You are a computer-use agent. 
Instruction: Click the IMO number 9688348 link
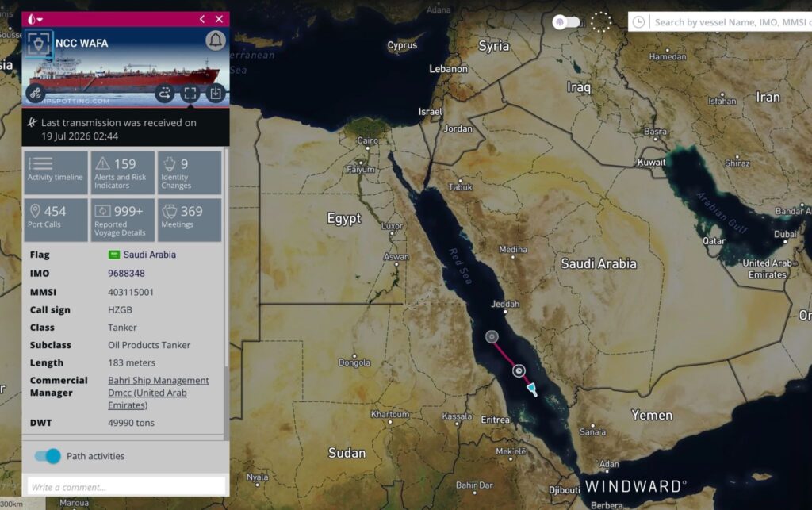pyautogui.click(x=126, y=273)
